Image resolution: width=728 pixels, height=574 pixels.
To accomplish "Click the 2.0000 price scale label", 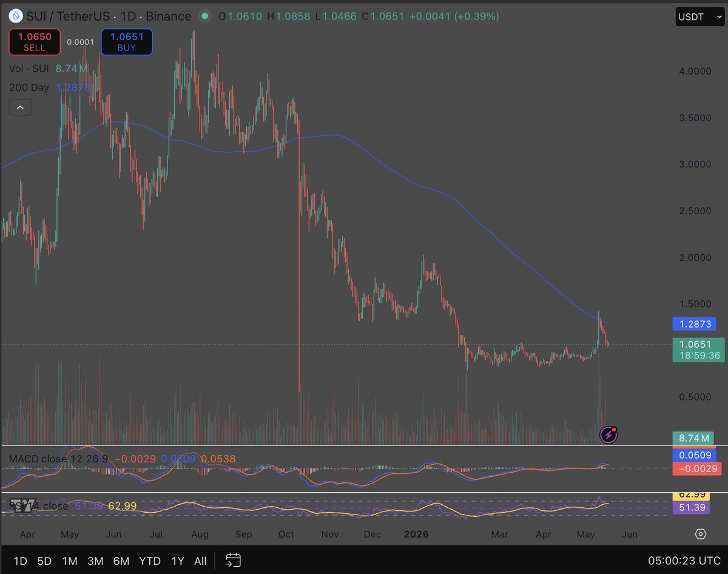I will point(695,257).
